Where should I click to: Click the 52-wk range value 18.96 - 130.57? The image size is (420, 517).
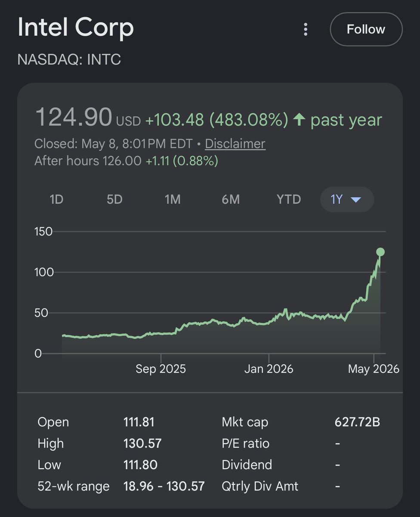[x=164, y=486]
